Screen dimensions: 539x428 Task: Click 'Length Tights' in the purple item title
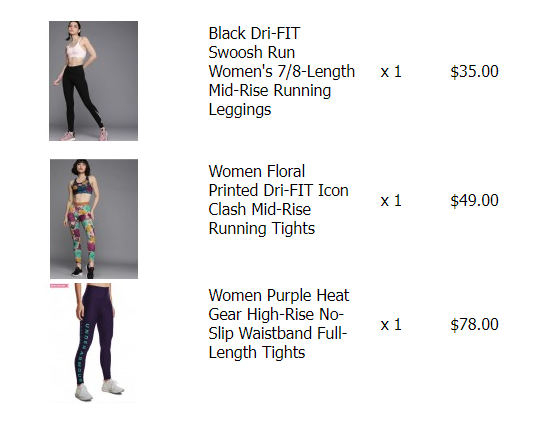[x=257, y=353]
